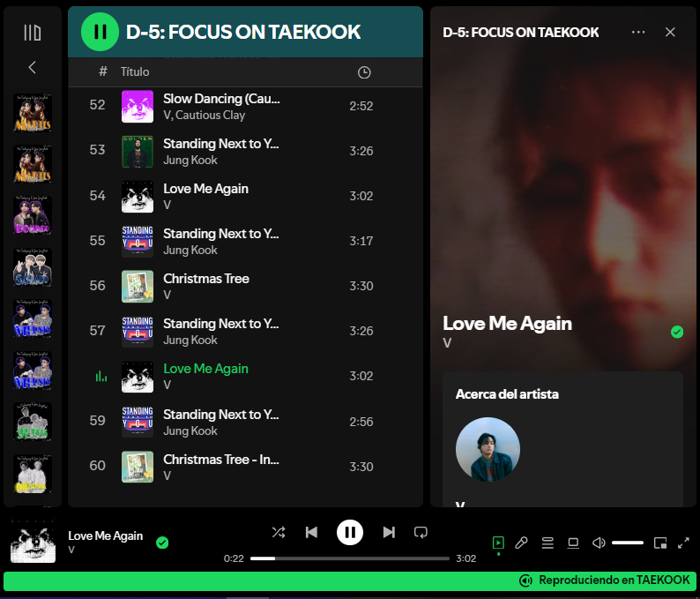
Task: Click Christmas Tree album cover on track 56
Action: pos(138,287)
